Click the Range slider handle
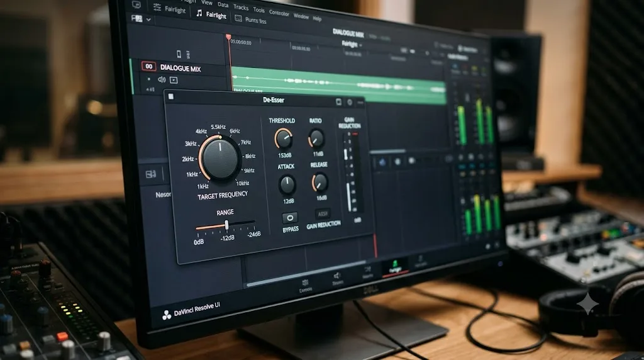644x360 pixels. 226,225
